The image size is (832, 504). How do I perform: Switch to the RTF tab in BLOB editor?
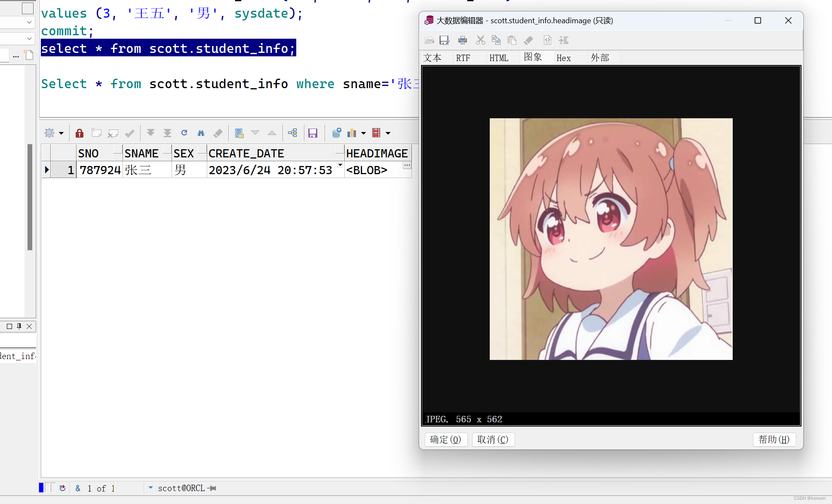463,57
